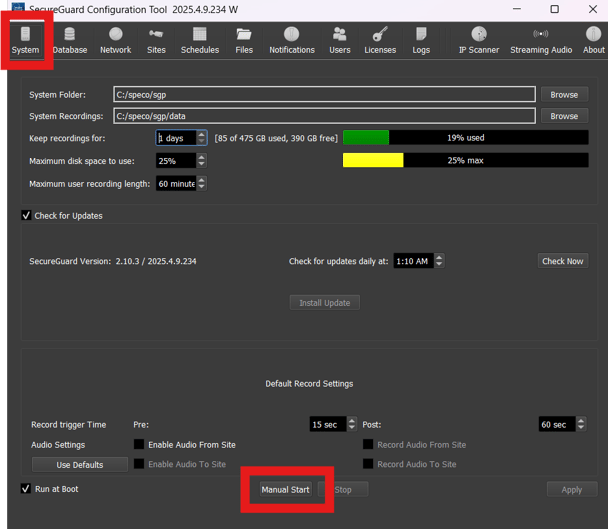Maximize the SecureGuard Configuration Tool window
The height and width of the screenshot is (529, 608).
554,9
